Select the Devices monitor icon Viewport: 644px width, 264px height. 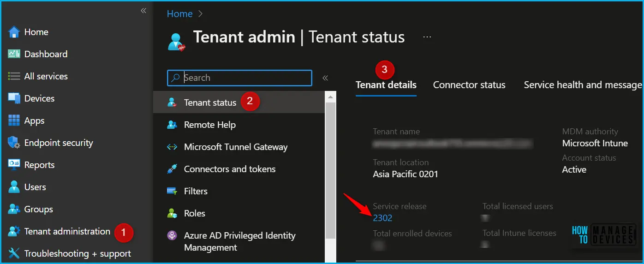click(14, 98)
